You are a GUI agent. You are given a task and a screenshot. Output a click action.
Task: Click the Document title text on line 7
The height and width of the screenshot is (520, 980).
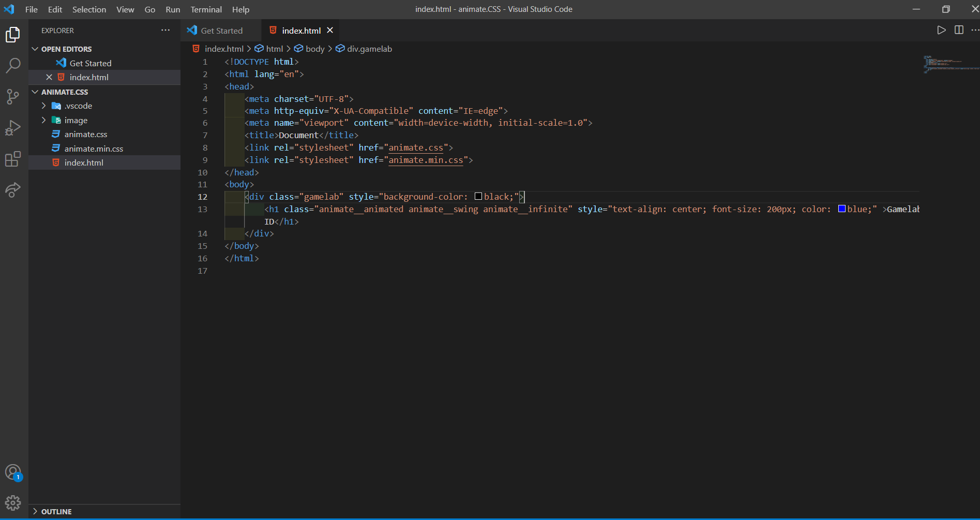[298, 135]
